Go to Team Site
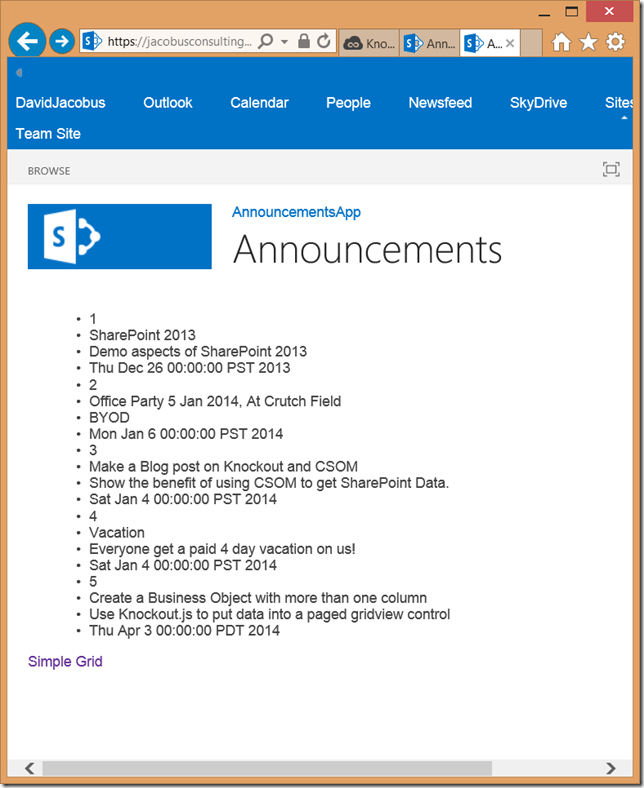 pos(48,134)
